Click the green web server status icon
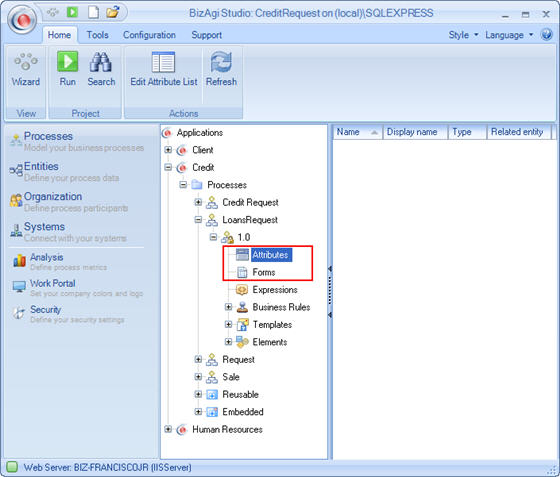560x477 pixels. 12,467
